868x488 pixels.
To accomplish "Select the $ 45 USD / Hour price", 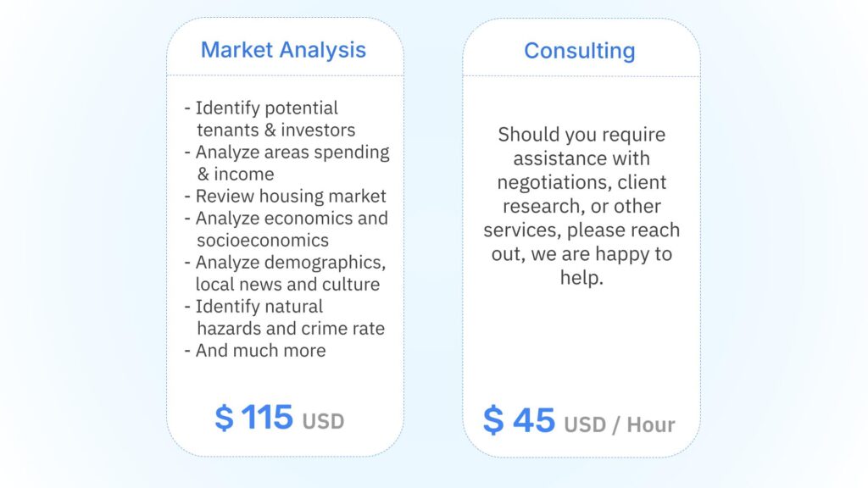I will click(x=579, y=420).
